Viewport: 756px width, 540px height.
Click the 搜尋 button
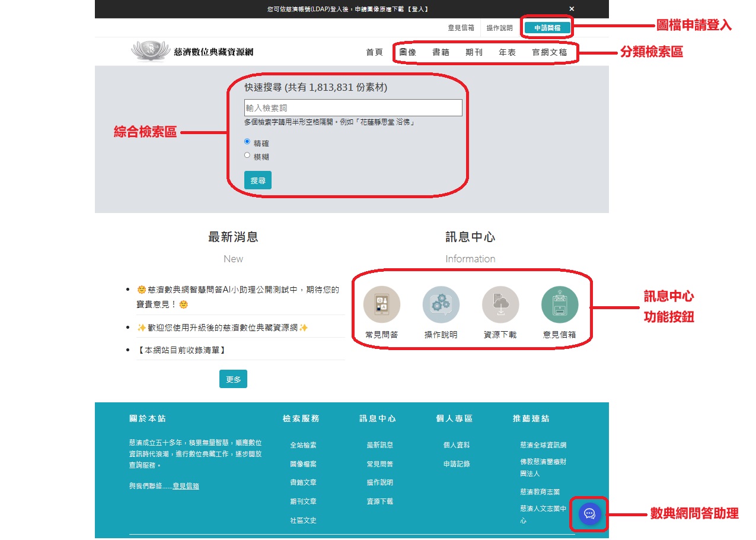[x=258, y=180]
